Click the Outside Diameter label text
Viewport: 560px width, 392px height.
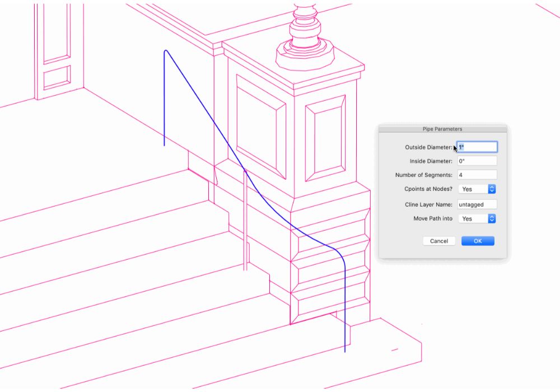pos(428,147)
